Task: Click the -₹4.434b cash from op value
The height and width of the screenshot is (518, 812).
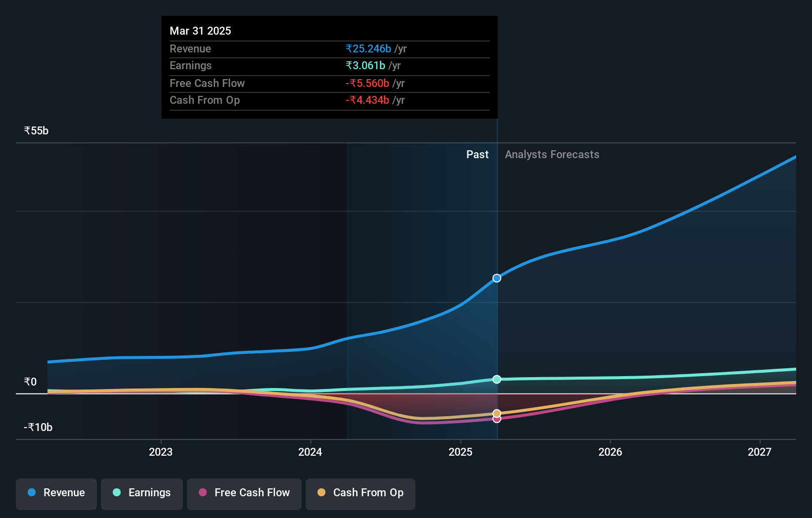Action: [x=367, y=100]
